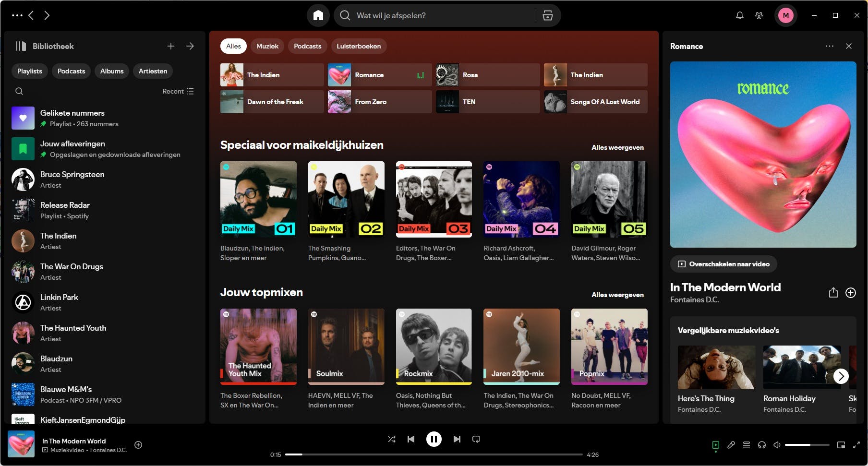The height and width of the screenshot is (466, 868).
Task: Open the Rockmix card
Action: click(x=434, y=360)
